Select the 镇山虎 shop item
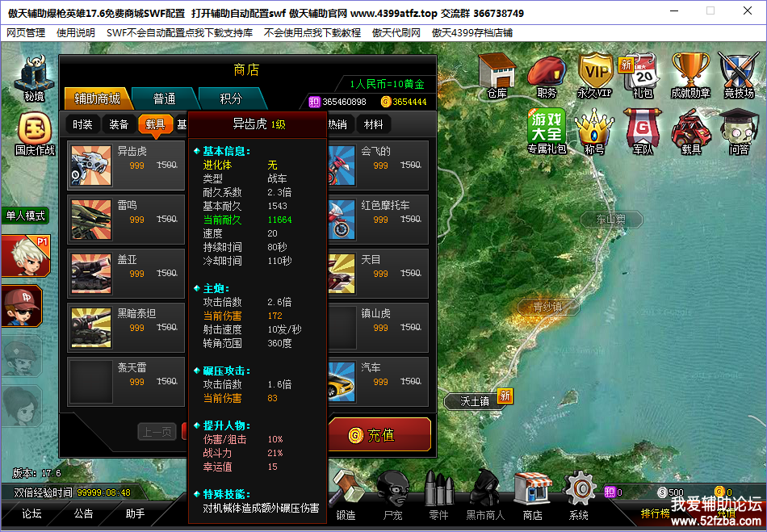 [379, 328]
